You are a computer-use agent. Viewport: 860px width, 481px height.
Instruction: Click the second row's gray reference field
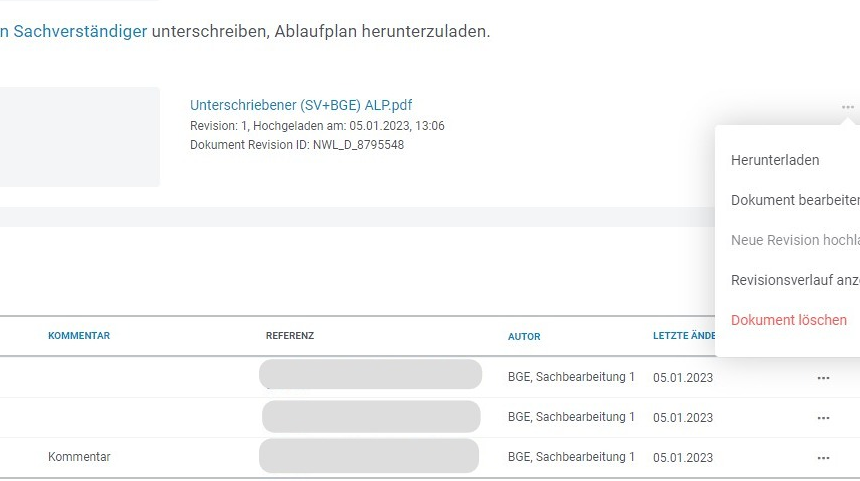click(x=371, y=417)
